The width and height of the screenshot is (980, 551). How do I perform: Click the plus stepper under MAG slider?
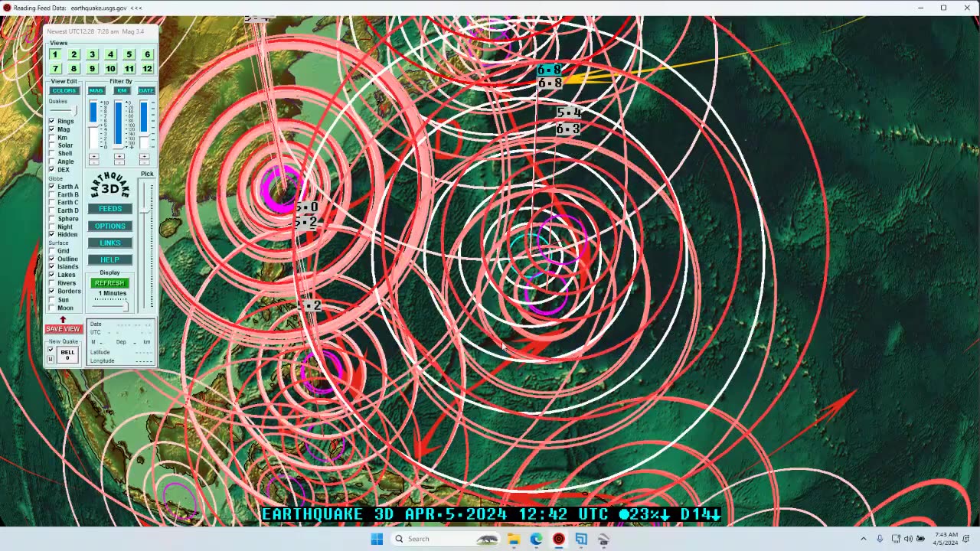(x=94, y=156)
